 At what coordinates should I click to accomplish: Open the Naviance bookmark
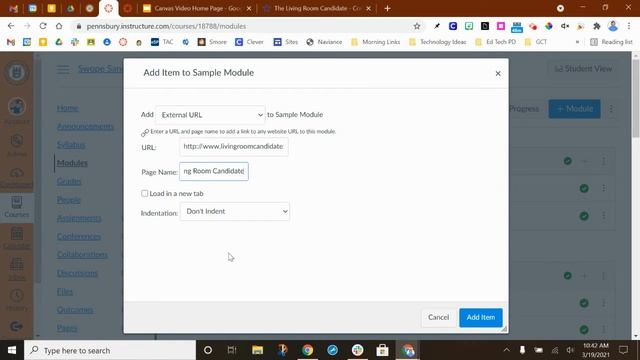[x=324, y=42]
